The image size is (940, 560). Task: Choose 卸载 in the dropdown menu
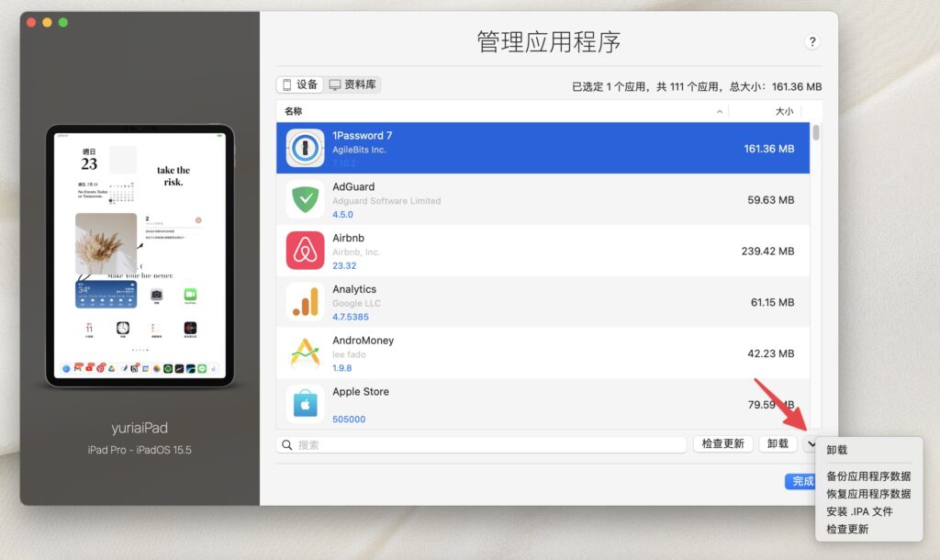pyautogui.click(x=837, y=450)
